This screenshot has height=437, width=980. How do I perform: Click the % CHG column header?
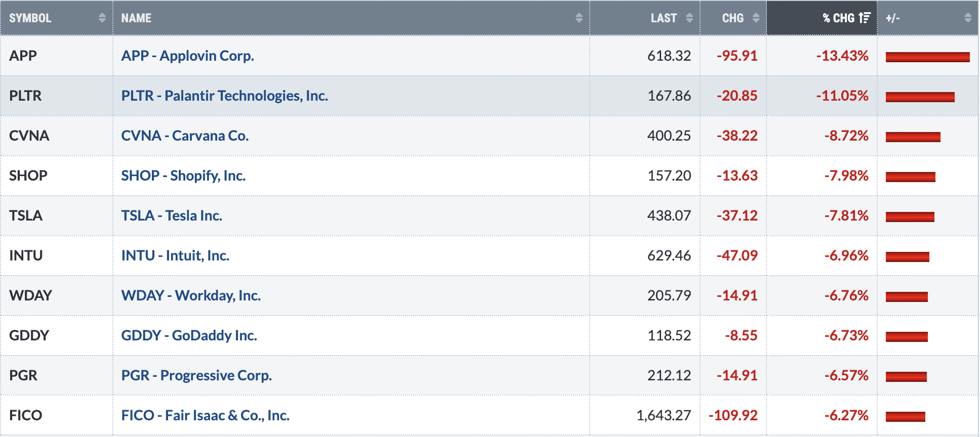[x=822, y=18]
